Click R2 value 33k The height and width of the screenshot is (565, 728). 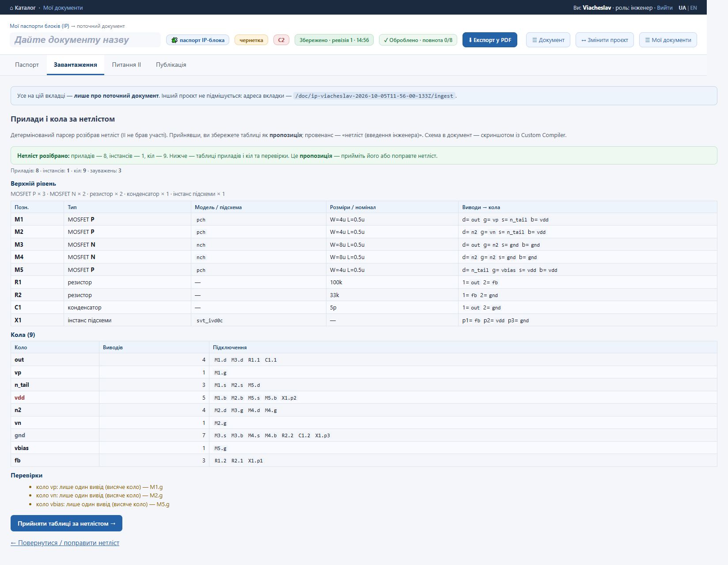coord(334,295)
